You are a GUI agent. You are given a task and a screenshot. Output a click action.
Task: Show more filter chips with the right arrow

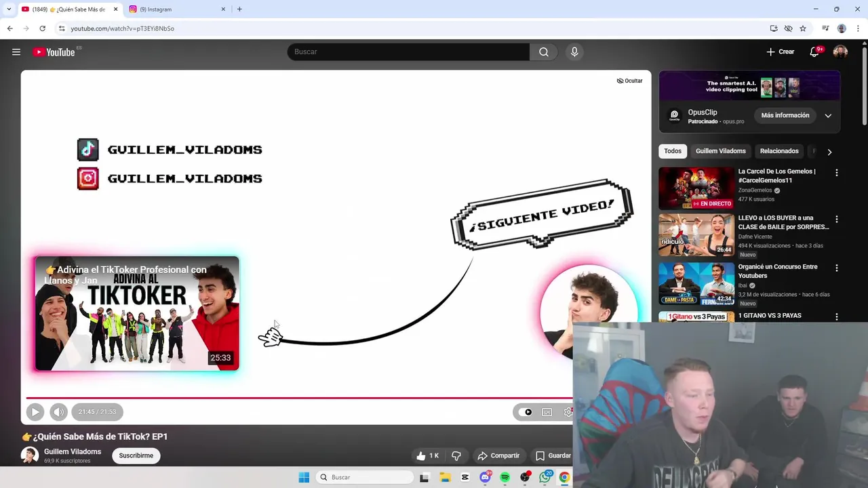[x=829, y=152]
